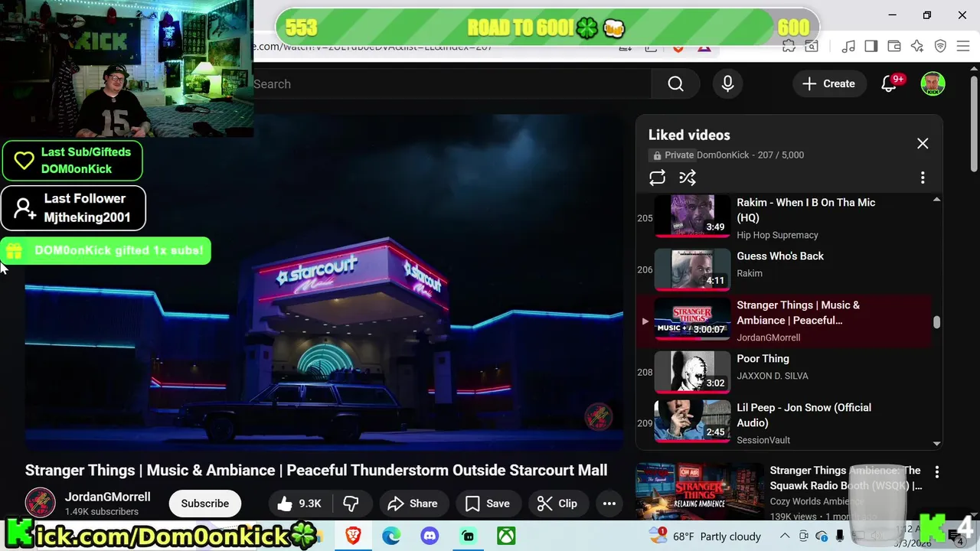Open Xbox app from the taskbar
Viewport: 980px width, 551px height.
pos(506,536)
